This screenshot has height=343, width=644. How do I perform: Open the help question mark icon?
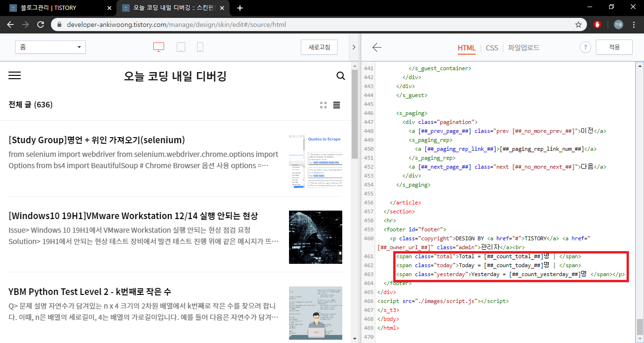click(585, 47)
